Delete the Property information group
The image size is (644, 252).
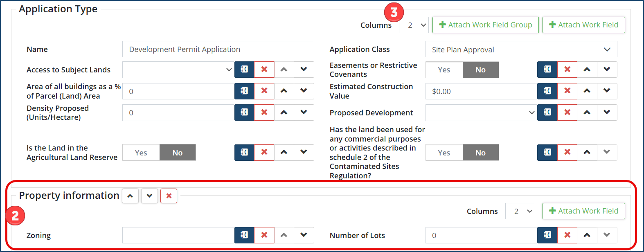[x=169, y=196]
